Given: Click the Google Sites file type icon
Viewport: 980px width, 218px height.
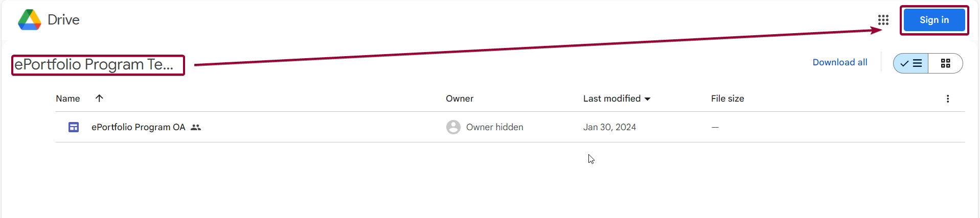Looking at the screenshot, I should [74, 127].
